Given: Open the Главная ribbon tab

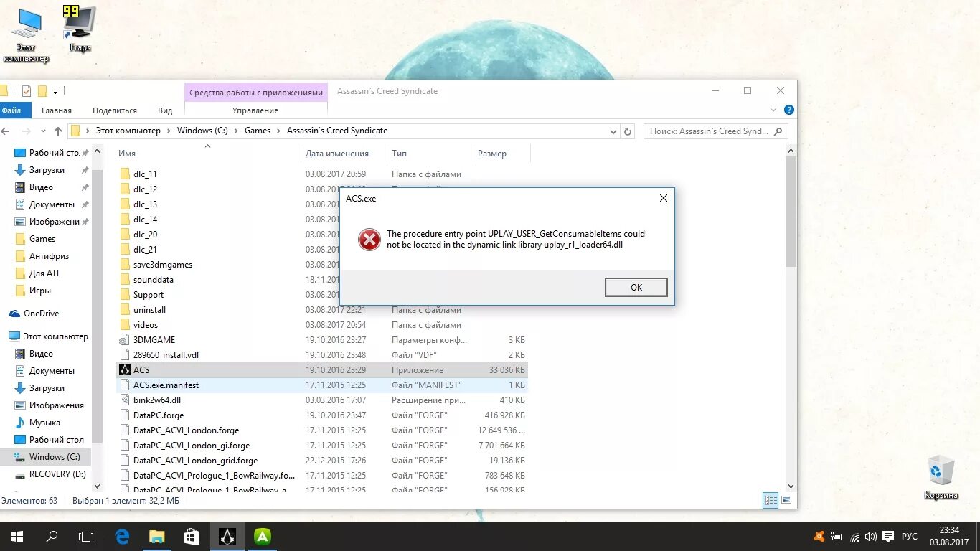Looking at the screenshot, I should (57, 110).
